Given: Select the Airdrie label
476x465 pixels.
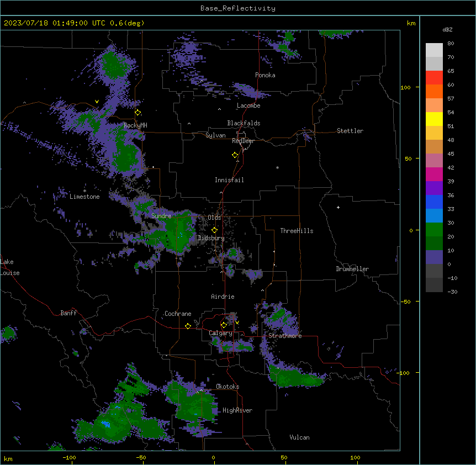Looking at the screenshot, I should (223, 297).
